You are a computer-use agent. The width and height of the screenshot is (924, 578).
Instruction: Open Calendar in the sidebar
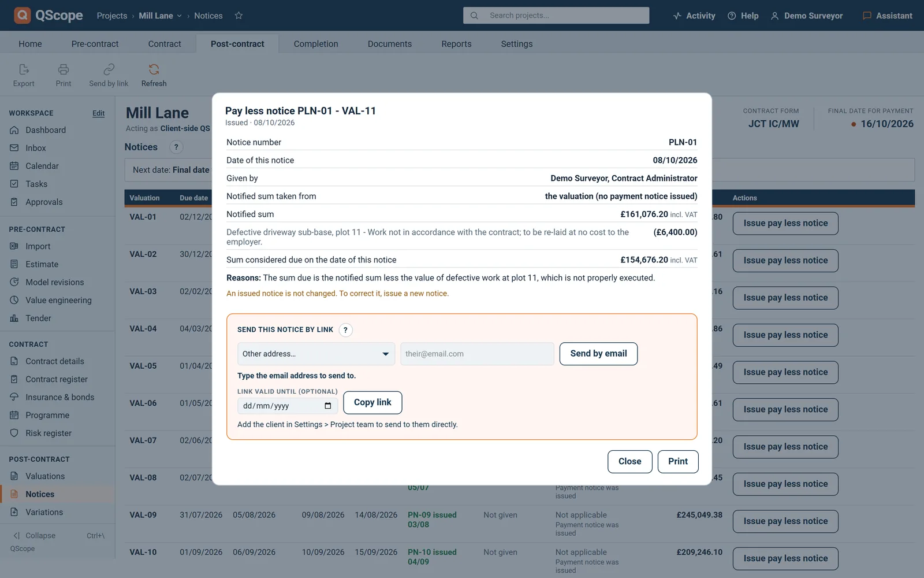[42, 166]
